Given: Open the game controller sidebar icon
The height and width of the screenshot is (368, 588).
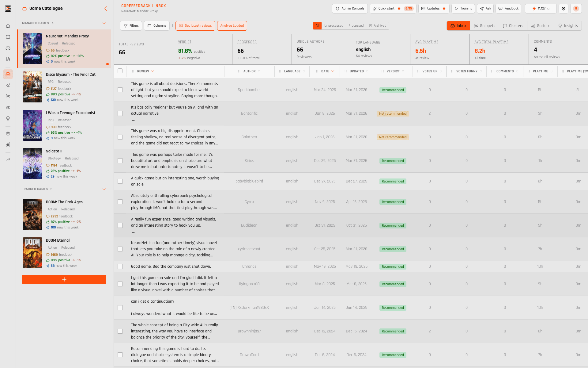Looking at the screenshot, I should point(8,48).
